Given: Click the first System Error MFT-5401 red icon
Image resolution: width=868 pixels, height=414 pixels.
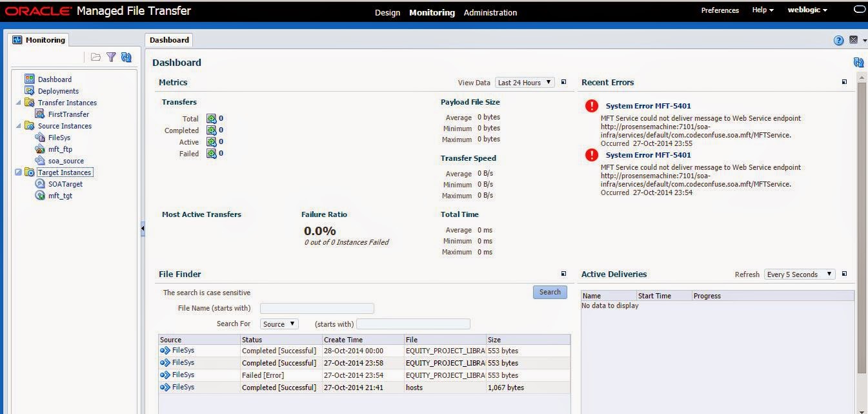Looking at the screenshot, I should click(592, 106).
